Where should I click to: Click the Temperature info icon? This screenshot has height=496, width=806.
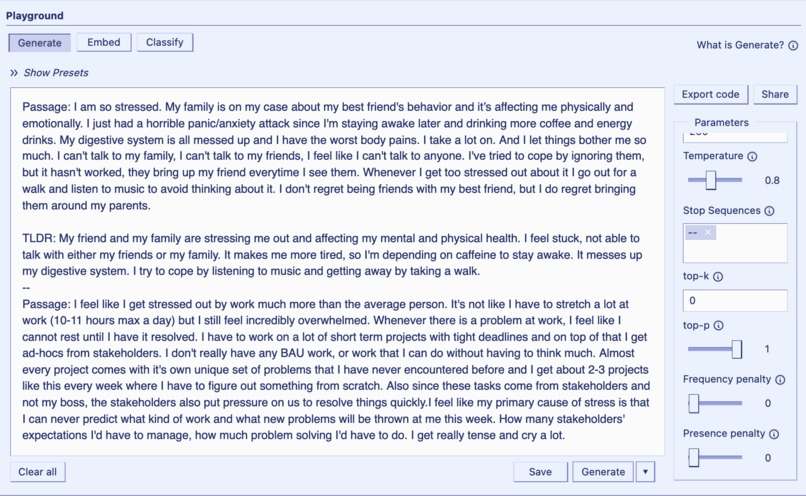click(752, 156)
